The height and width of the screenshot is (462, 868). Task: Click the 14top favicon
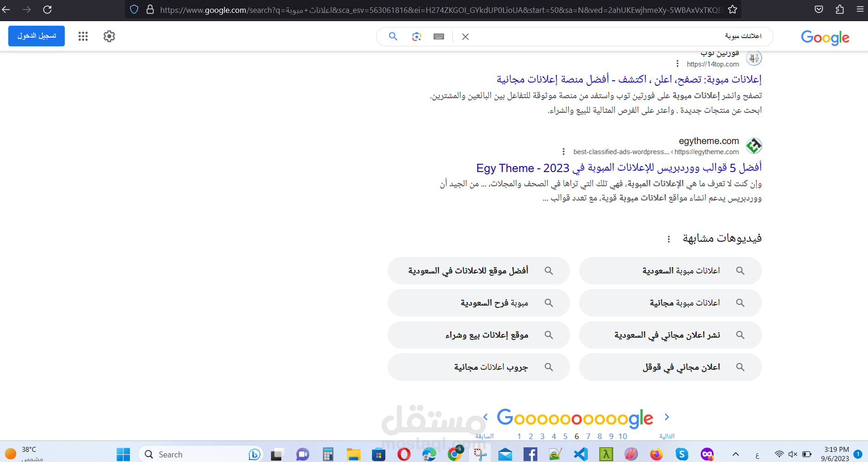(x=754, y=58)
